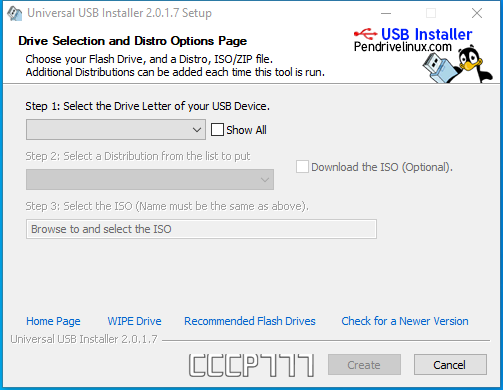Screen dimensions: 503x390
Task: Open Recommended Flash Drives link
Action: click(250, 321)
